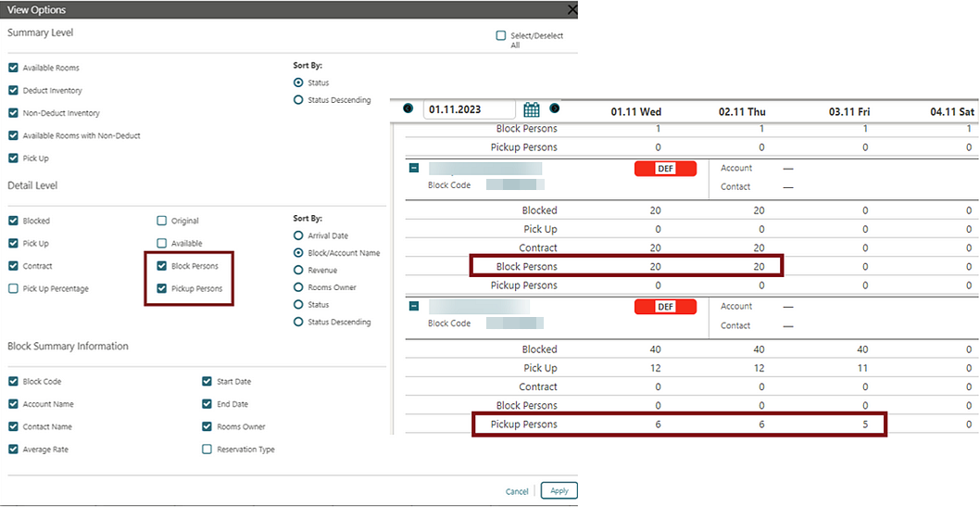Sort detail level by Revenue
Viewport: 980px width, 507px height.
[298, 270]
